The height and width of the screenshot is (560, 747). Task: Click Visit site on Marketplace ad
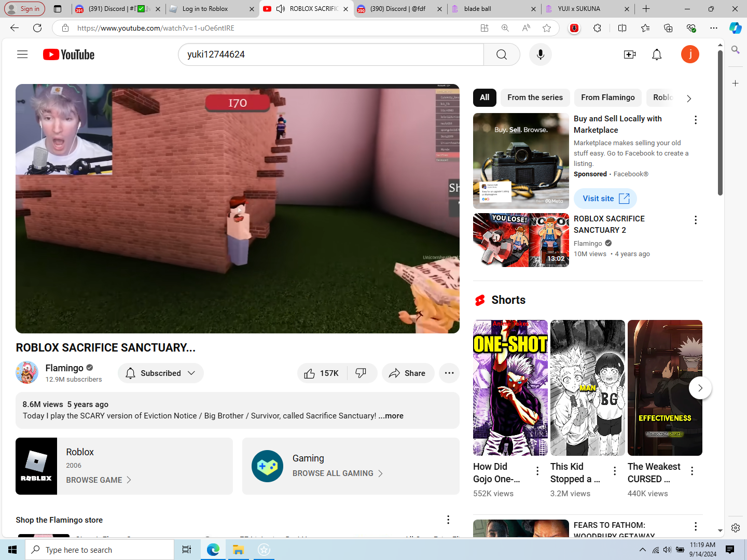(x=605, y=199)
